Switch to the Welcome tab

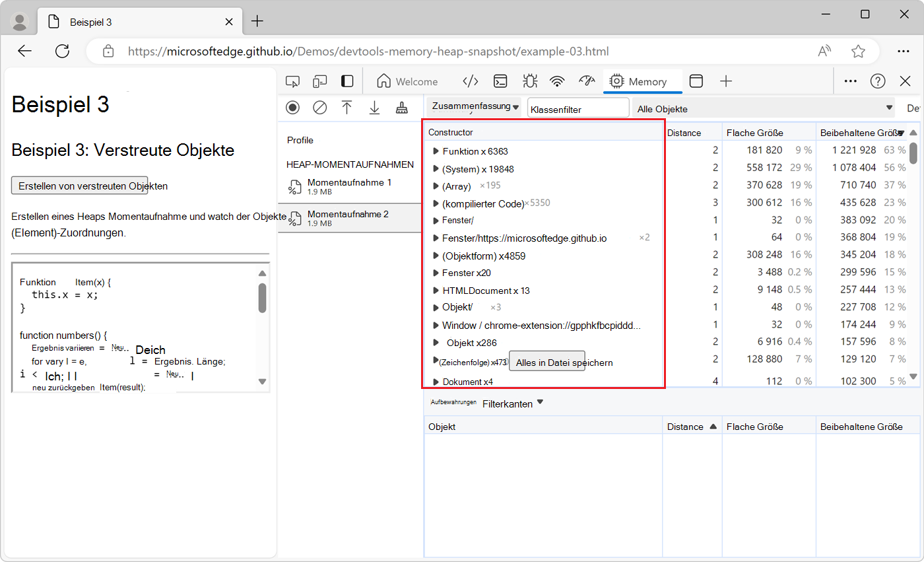tap(407, 81)
